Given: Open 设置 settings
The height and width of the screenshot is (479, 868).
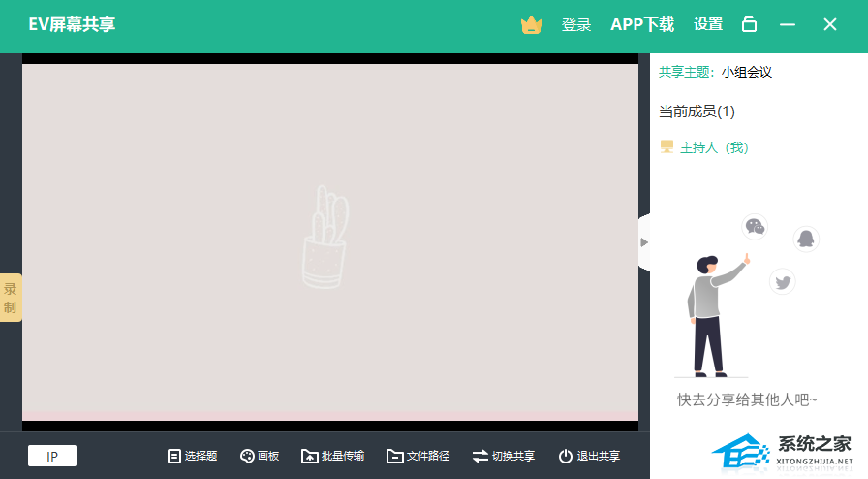Looking at the screenshot, I should point(708,25).
